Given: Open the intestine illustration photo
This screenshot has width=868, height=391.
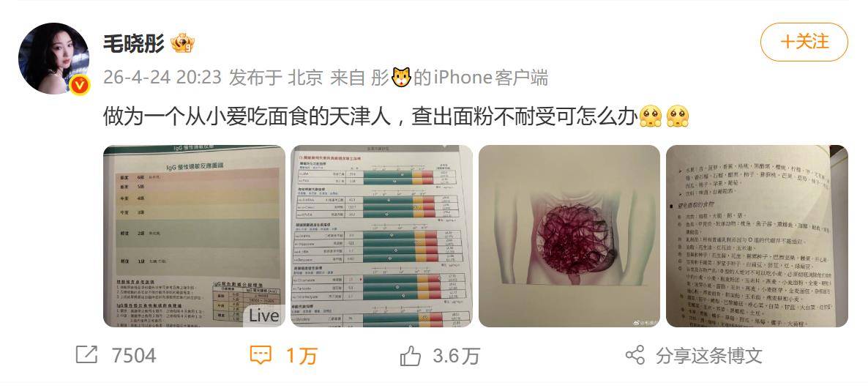Looking at the screenshot, I should pos(569,236).
